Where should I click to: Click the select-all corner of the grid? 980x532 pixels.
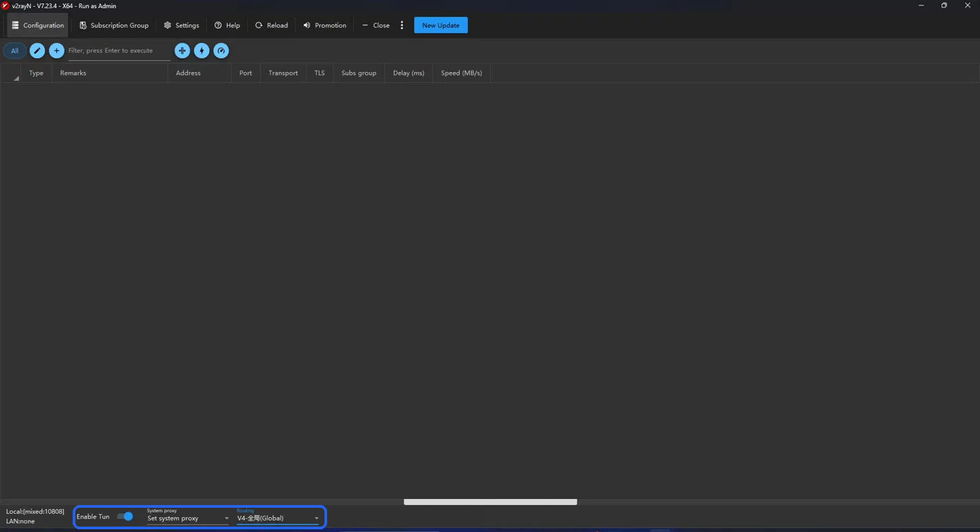(10, 73)
